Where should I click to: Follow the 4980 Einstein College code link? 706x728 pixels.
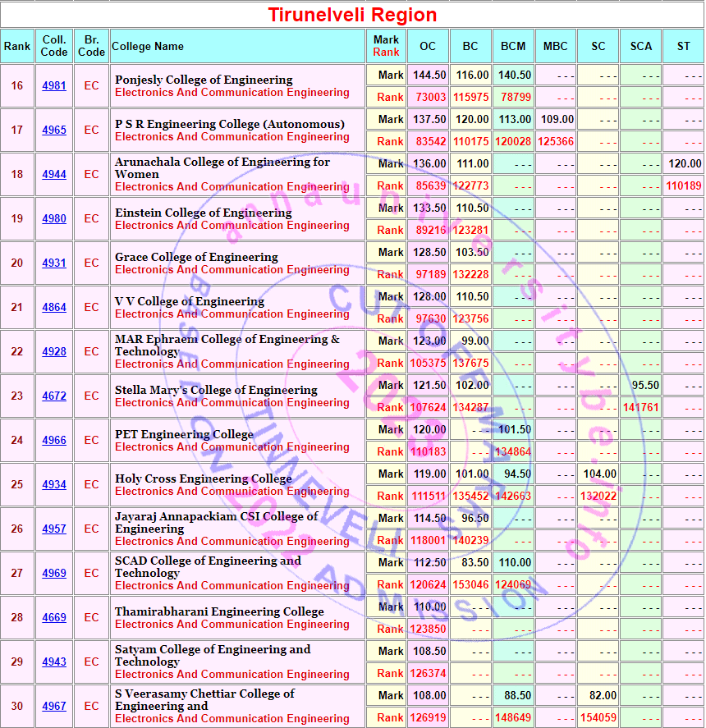click(x=54, y=219)
